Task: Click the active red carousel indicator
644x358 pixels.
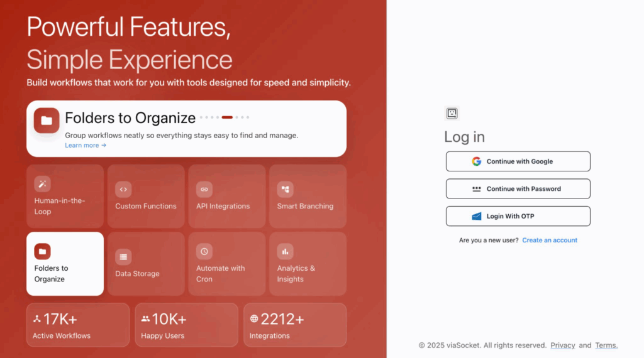Action: click(227, 117)
